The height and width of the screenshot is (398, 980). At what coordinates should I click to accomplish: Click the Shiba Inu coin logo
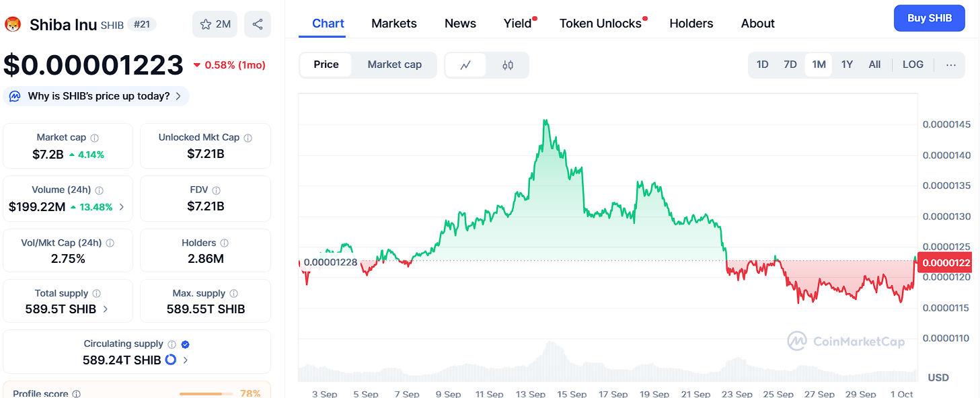pyautogui.click(x=13, y=25)
